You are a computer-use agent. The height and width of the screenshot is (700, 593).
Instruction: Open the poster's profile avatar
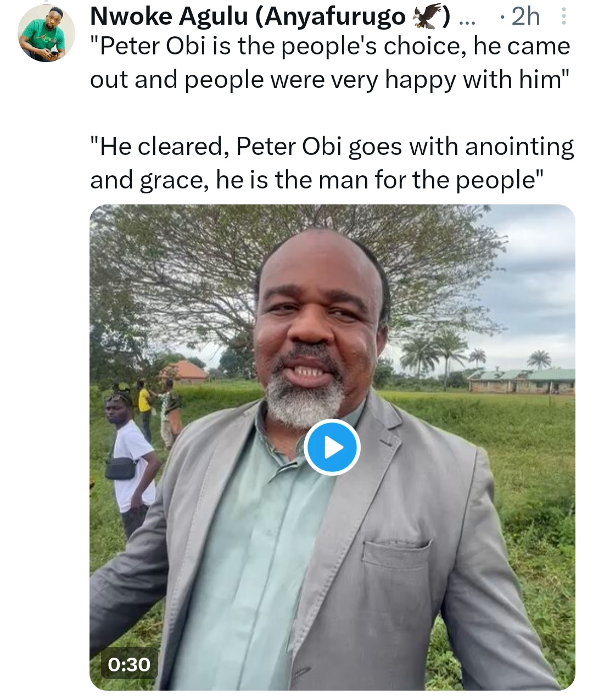click(46, 34)
